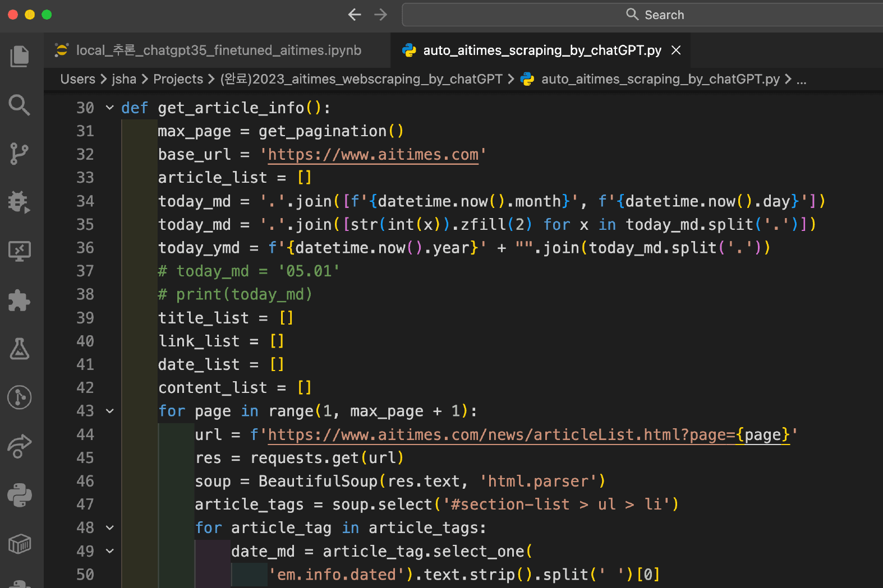Collapse the get_article_info function on line 30
The height and width of the screenshot is (588, 883).
click(110, 108)
